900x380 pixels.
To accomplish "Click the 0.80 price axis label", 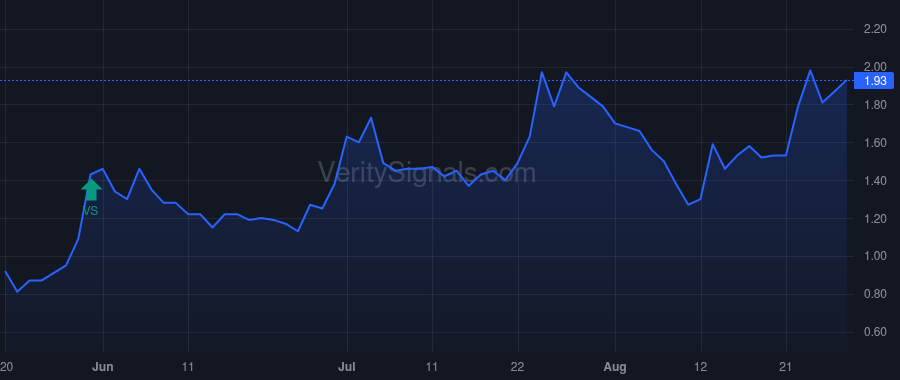I will (875, 294).
